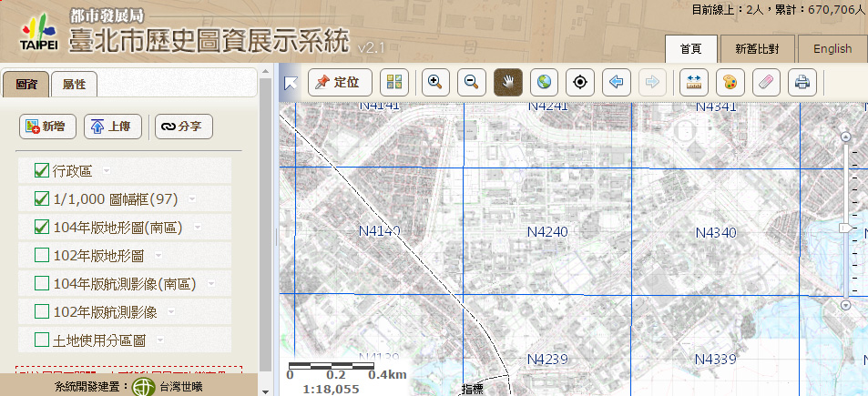This screenshot has height=396, width=868.
Task: Select the pan hand tool
Action: click(508, 83)
